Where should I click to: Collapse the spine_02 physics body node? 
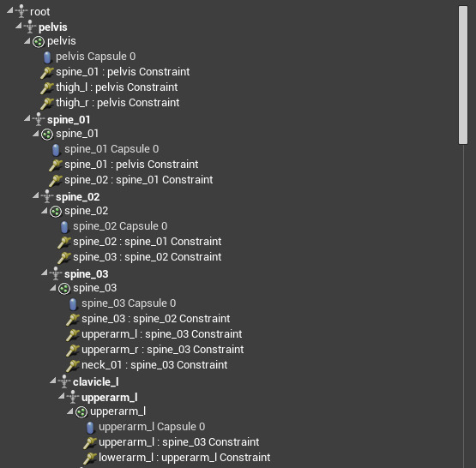click(45, 211)
